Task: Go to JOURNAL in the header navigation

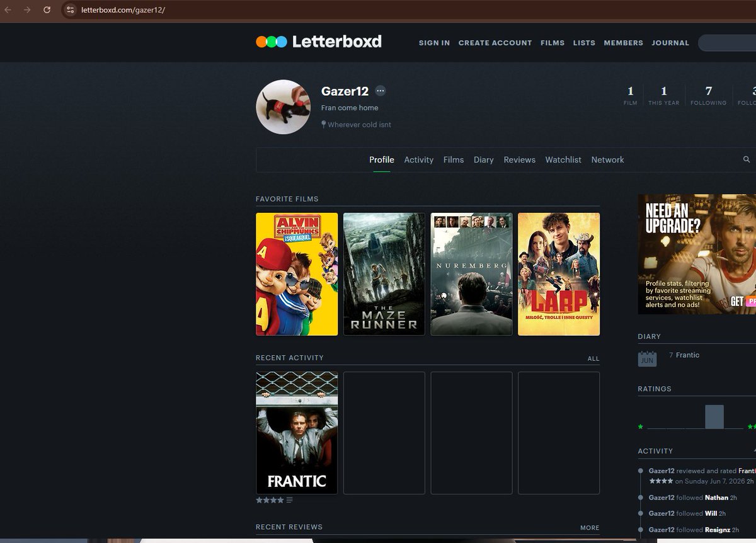Action: (x=670, y=43)
